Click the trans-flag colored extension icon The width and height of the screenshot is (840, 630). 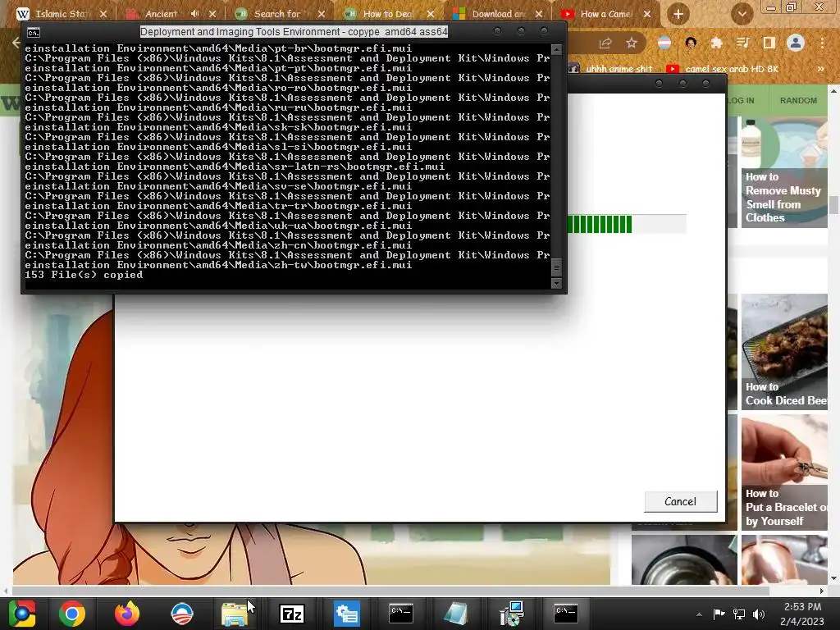664,43
